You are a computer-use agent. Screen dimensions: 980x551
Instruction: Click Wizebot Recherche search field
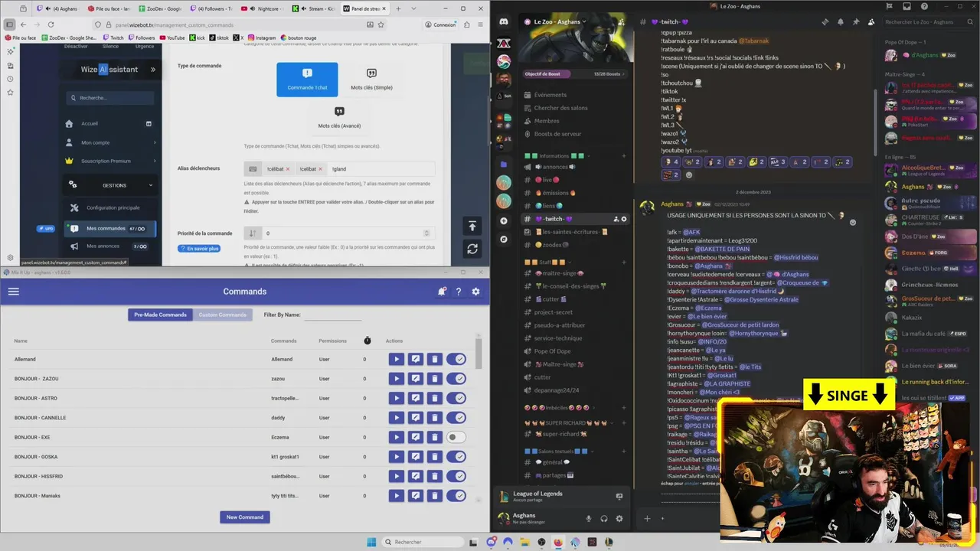pos(109,98)
